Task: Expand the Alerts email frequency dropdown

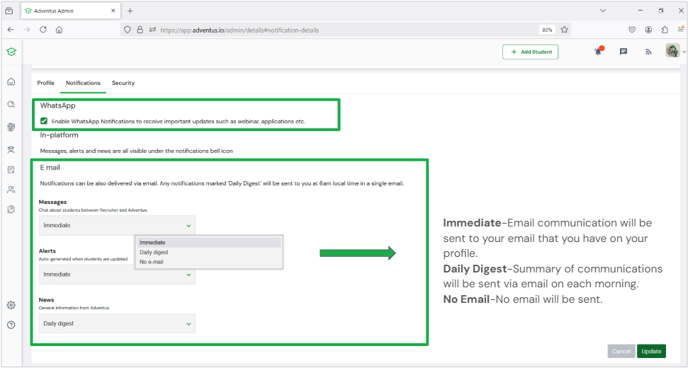Action: (x=117, y=275)
